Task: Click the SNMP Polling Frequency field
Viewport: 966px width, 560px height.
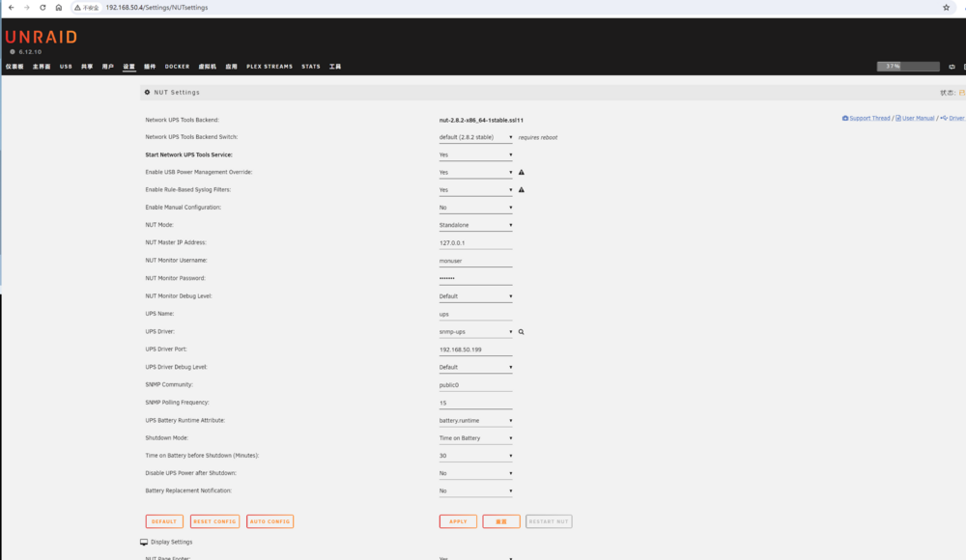Action: tap(475, 403)
